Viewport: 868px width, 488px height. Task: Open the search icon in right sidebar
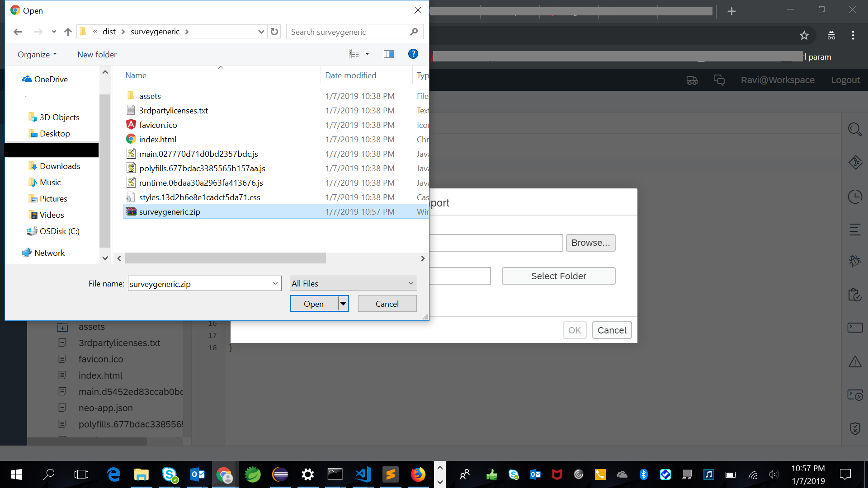pyautogui.click(x=854, y=130)
